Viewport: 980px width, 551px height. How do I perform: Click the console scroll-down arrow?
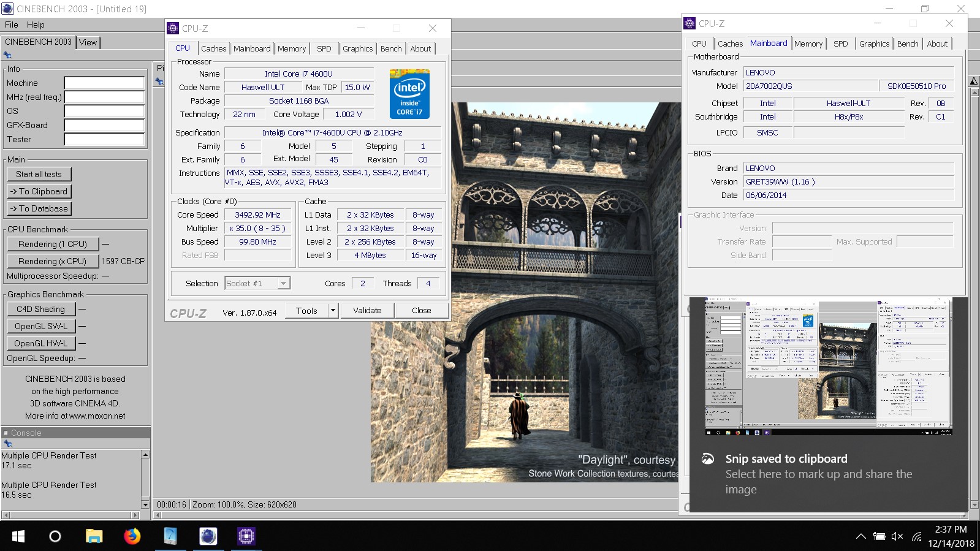pos(145,504)
